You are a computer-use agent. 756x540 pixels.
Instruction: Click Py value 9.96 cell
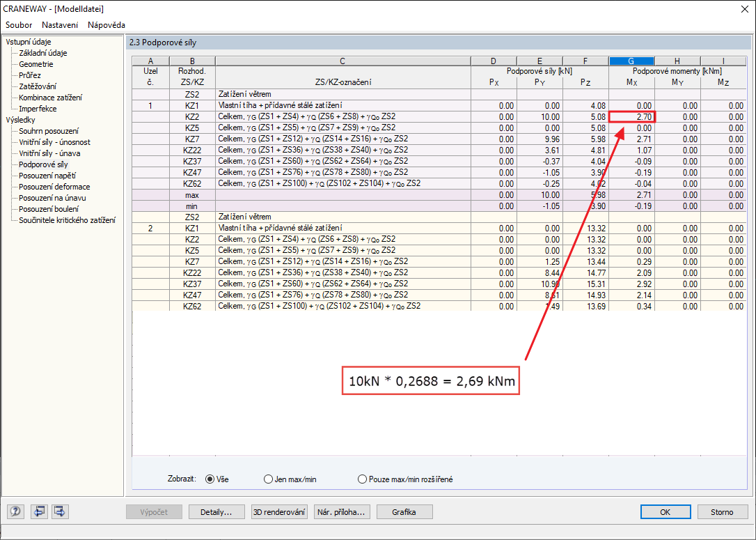point(540,139)
